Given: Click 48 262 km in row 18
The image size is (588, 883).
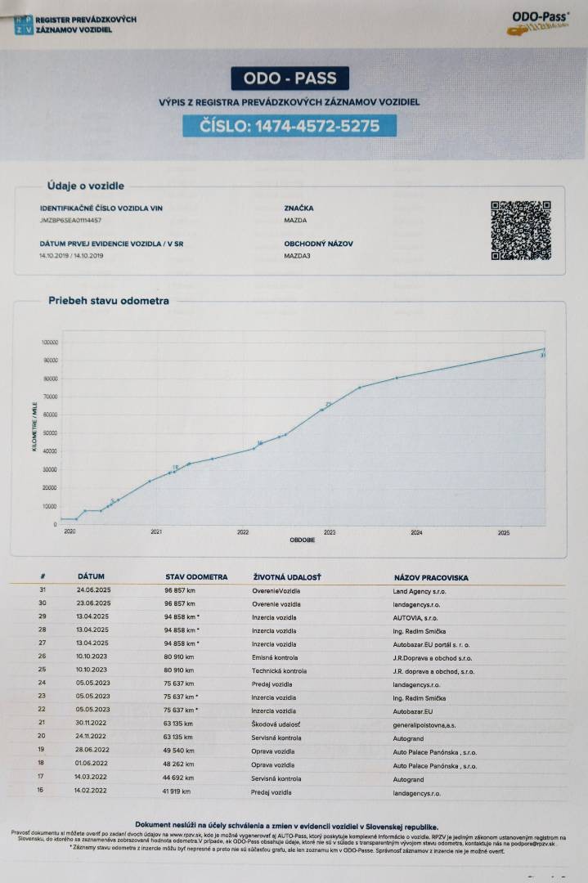Looking at the screenshot, I should [x=178, y=764].
